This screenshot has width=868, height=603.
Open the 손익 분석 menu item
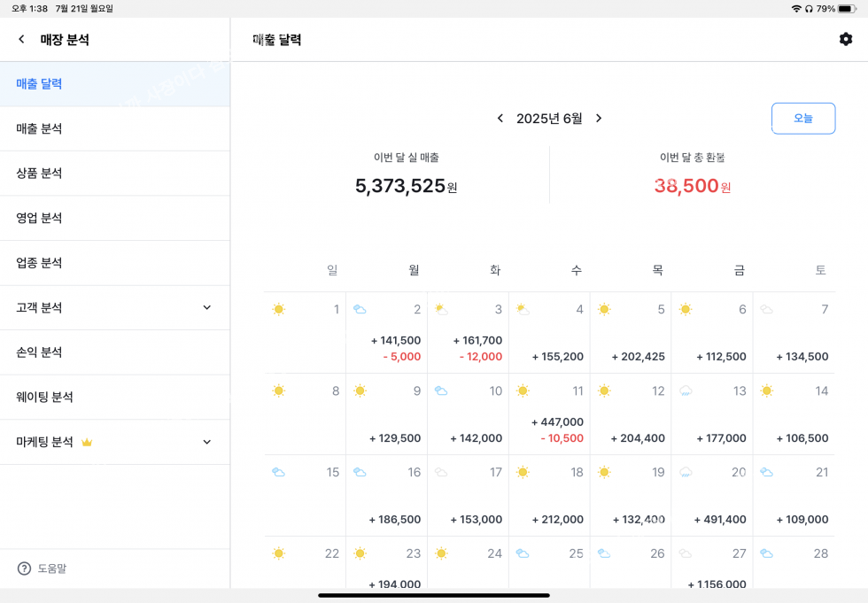click(x=115, y=352)
